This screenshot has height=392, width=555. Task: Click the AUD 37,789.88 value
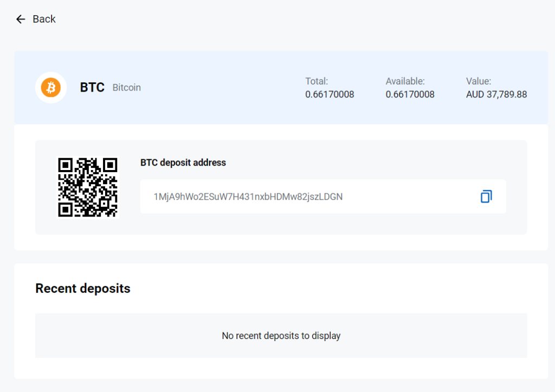pos(496,94)
